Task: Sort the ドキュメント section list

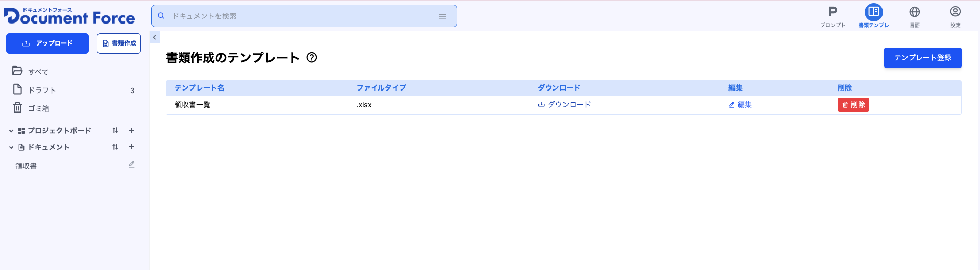Action: (115, 147)
